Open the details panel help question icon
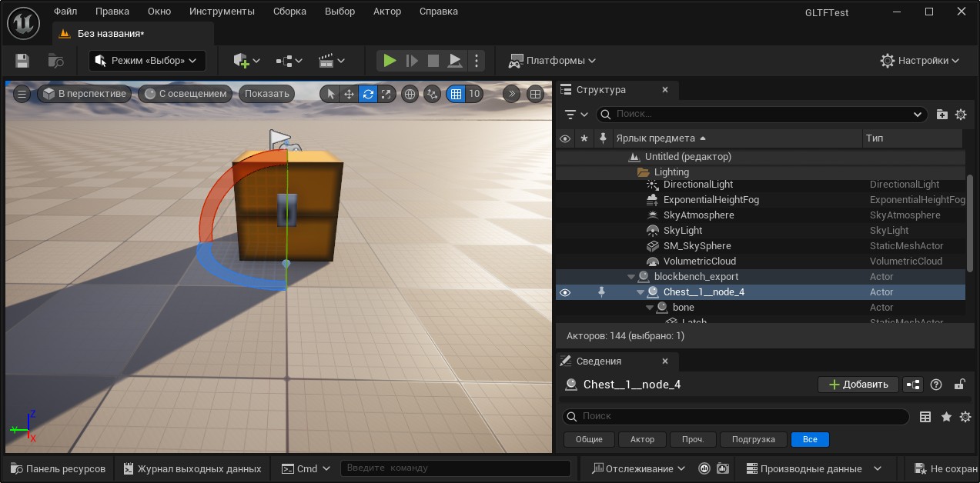 [937, 385]
